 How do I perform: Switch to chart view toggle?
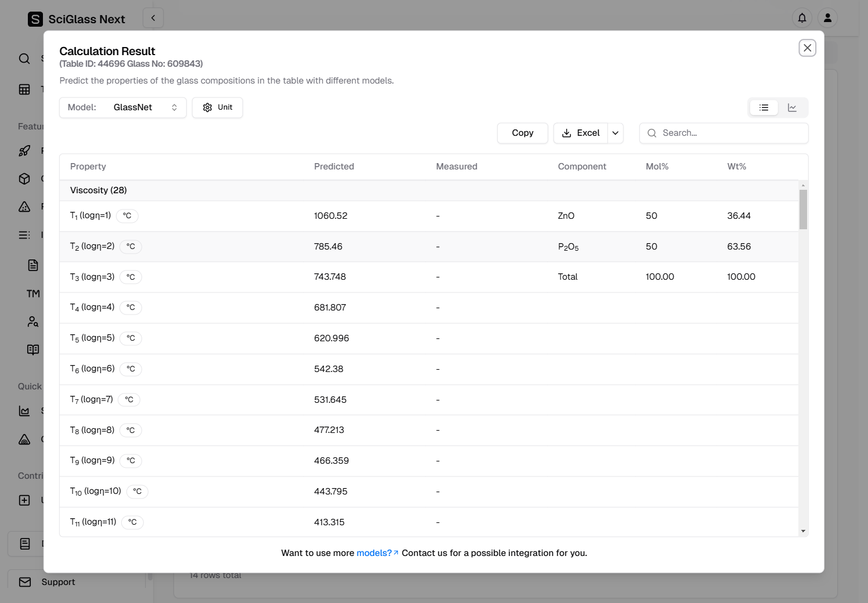click(x=792, y=107)
